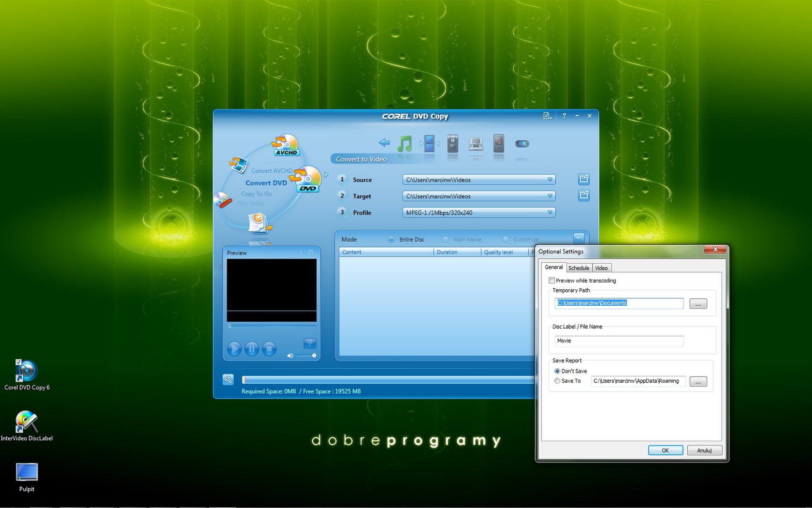Image resolution: width=812 pixels, height=508 pixels.
Task: Open the Disc Utility documents icon
Action: pyautogui.click(x=260, y=224)
